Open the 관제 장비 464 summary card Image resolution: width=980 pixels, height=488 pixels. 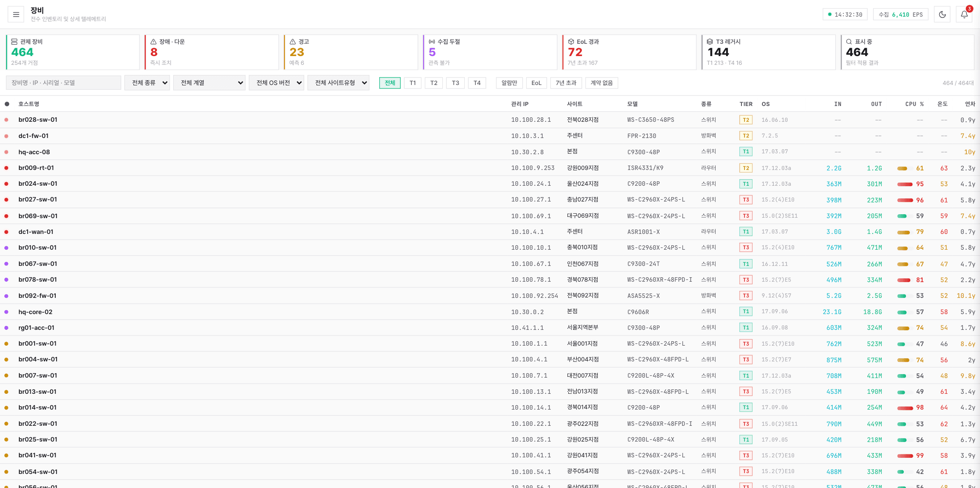(73, 52)
